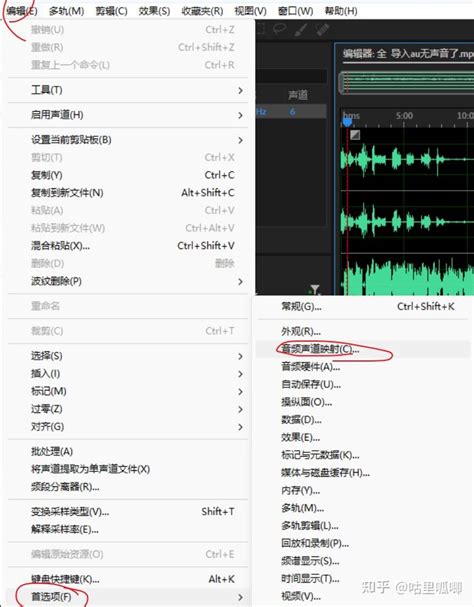The height and width of the screenshot is (607, 474).
Task: Expand the 对齐(G) submenu
Action: click(128, 427)
